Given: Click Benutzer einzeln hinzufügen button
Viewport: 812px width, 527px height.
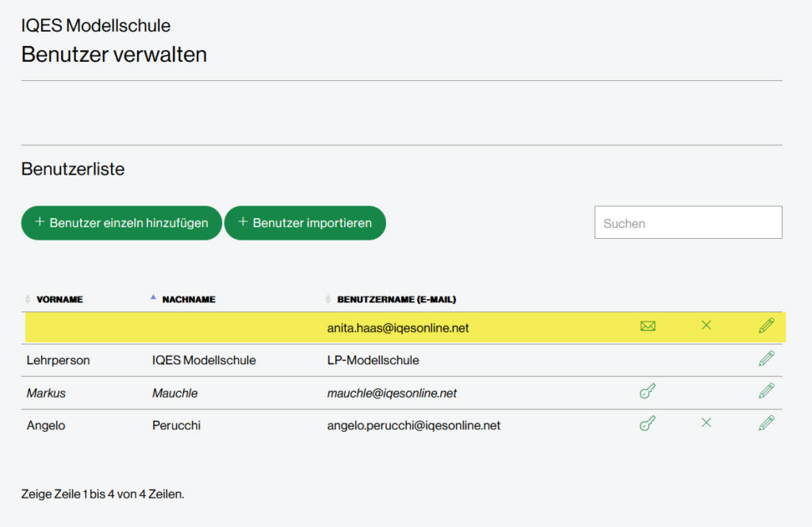Looking at the screenshot, I should tap(121, 223).
